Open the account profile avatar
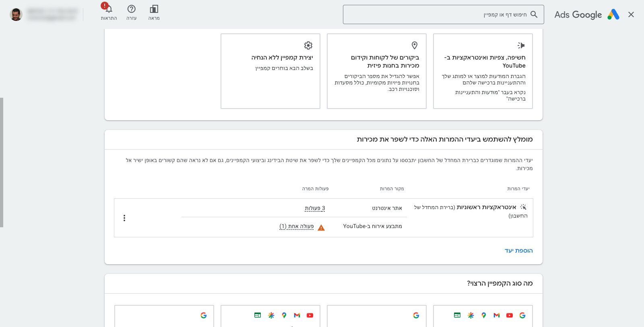This screenshot has width=644, height=327. click(16, 14)
